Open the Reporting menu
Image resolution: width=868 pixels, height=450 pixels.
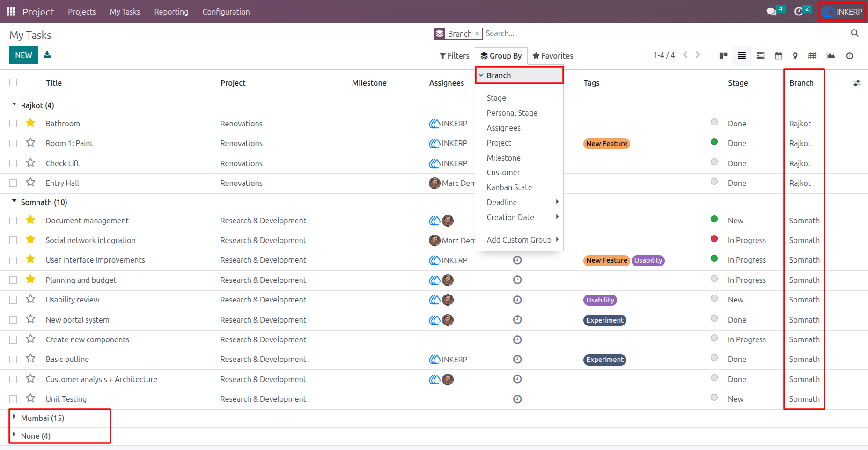click(171, 12)
